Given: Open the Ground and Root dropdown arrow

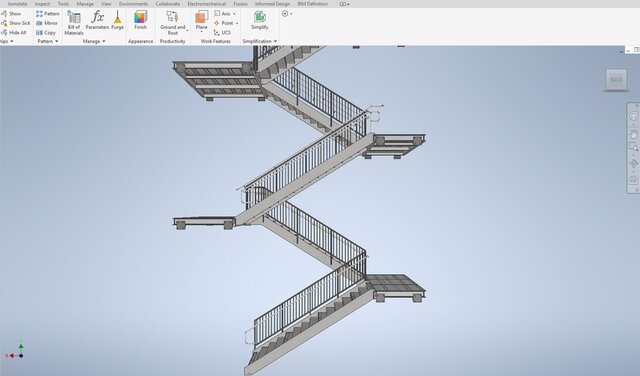Looking at the screenshot, I should 187,30.
